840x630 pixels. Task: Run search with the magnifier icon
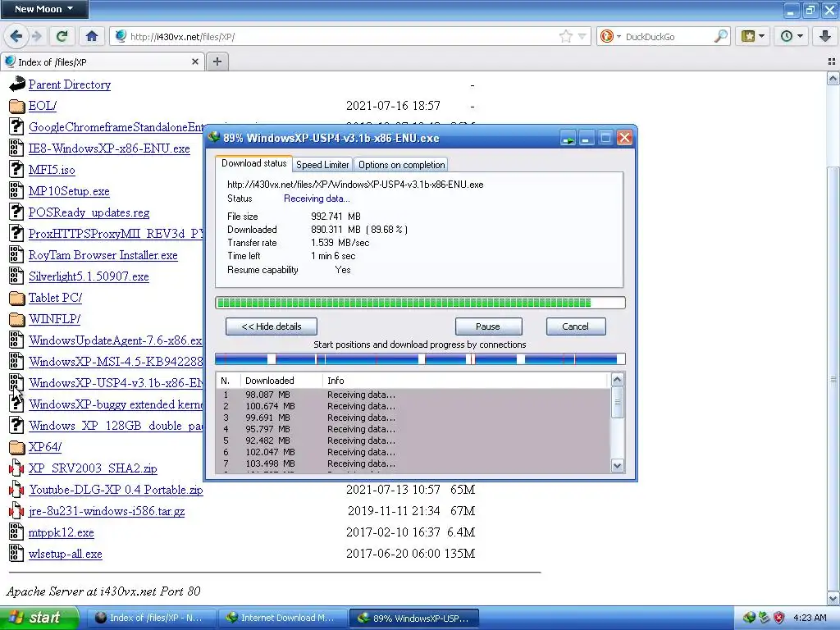[721, 36]
